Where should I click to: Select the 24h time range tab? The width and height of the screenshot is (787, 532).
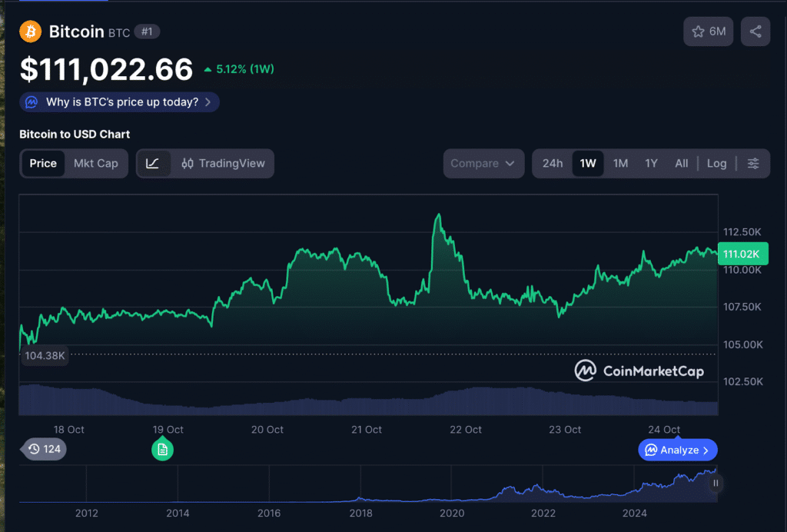pos(552,163)
